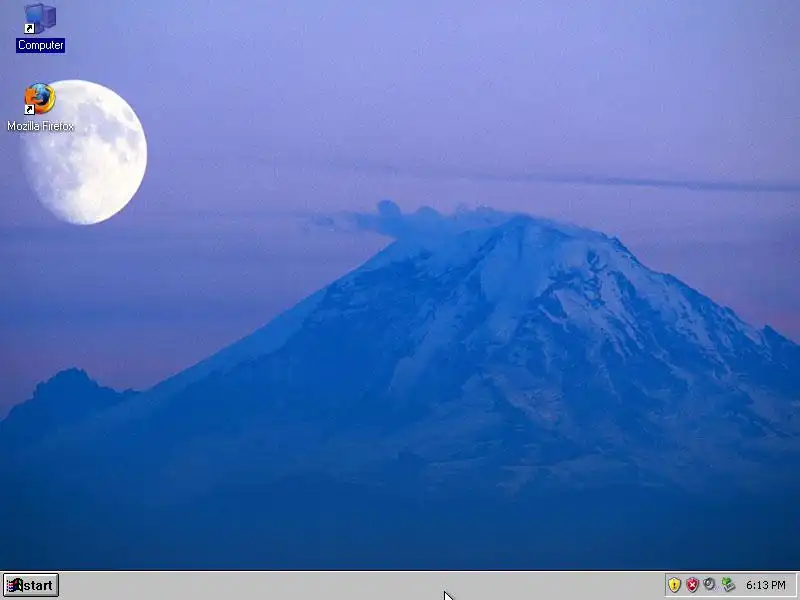Click the Safely Remove Hardware tray icon

(728, 585)
